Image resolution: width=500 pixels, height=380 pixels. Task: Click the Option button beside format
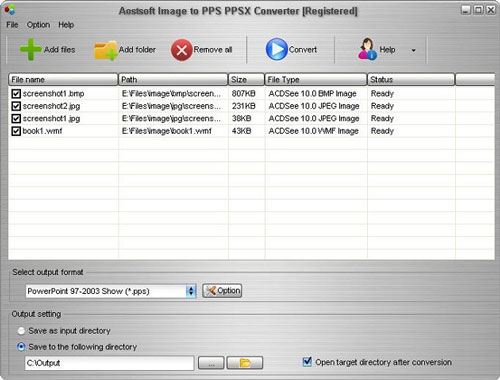[x=222, y=291]
